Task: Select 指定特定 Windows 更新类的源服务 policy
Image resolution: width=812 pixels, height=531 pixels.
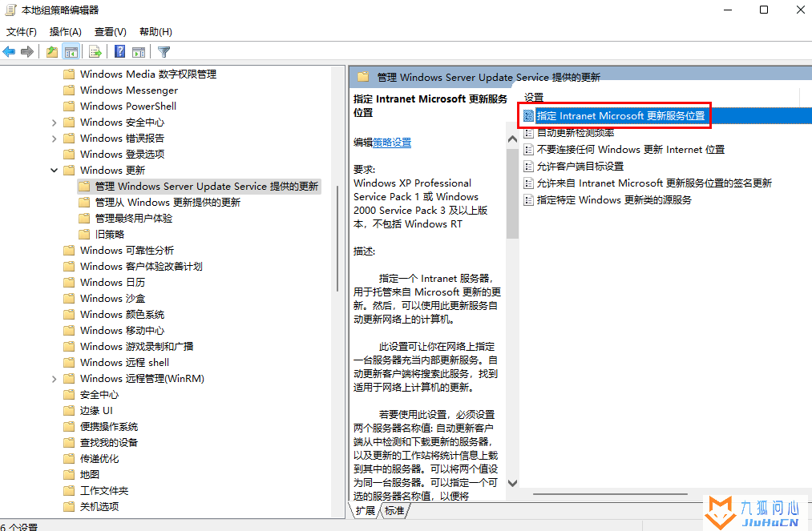Action: [x=614, y=199]
